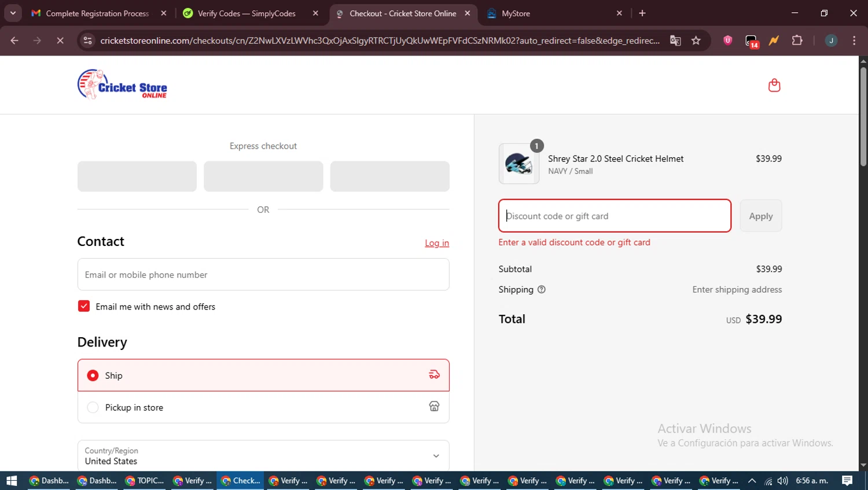Open the Chrome three-dot menu
The height and width of the screenshot is (490, 868).
click(854, 40)
